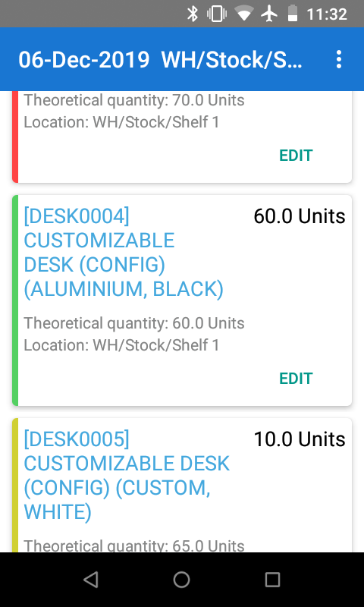Tap the airplane mode status icon

point(269,14)
